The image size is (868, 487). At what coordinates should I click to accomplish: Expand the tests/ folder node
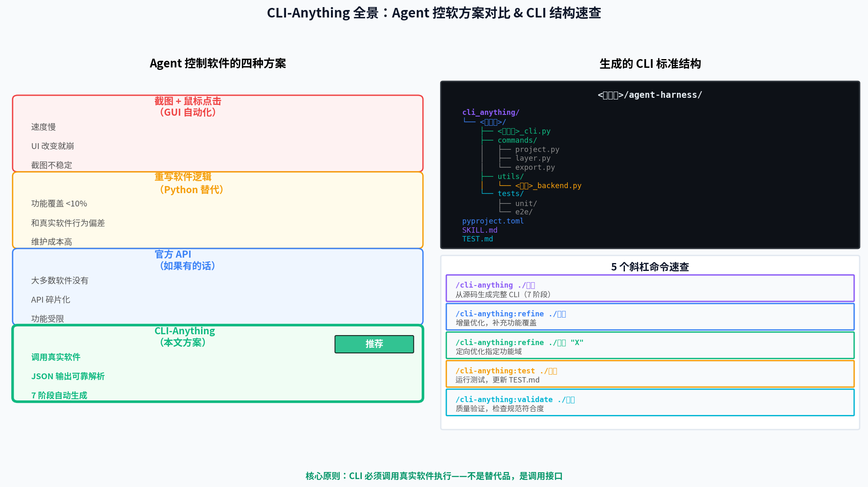510,194
